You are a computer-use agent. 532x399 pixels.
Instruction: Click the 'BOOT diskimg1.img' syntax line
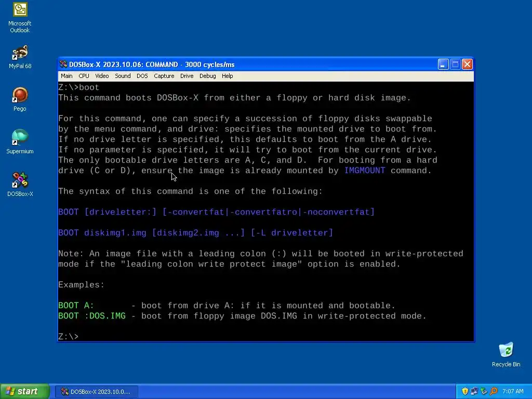195,233
